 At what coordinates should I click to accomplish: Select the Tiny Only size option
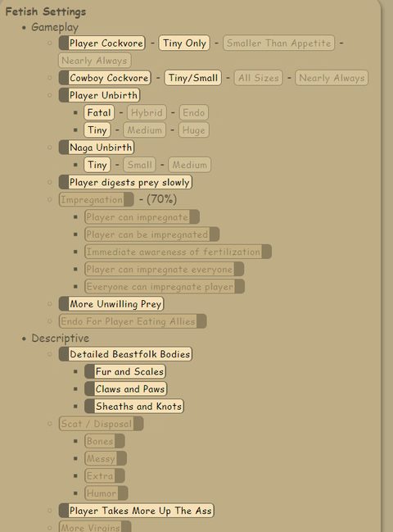click(184, 43)
